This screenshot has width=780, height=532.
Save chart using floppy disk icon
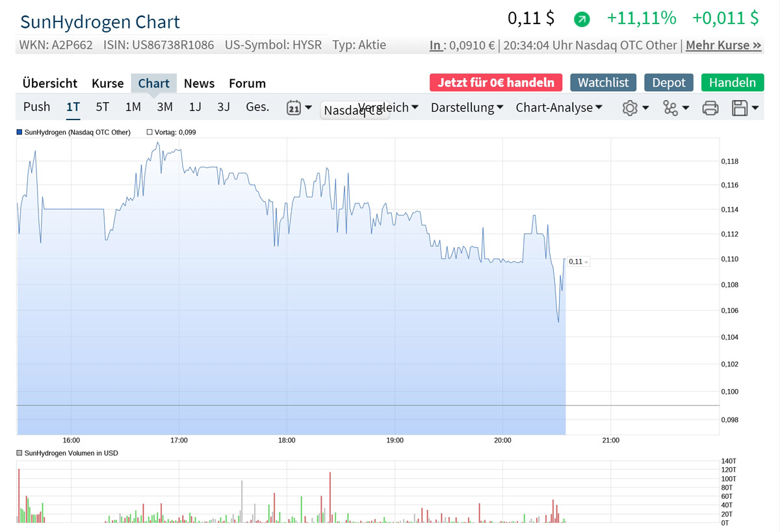tap(740, 108)
